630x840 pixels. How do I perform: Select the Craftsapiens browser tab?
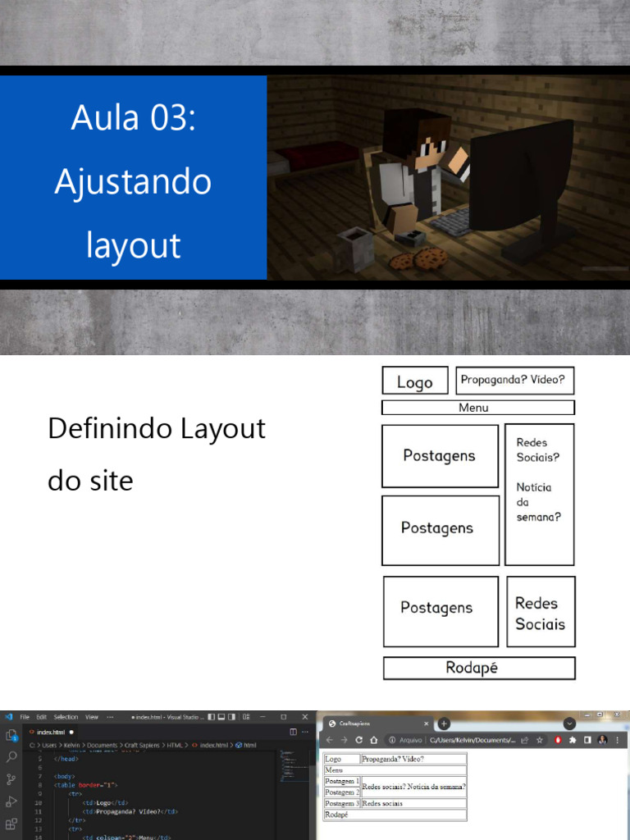tap(378, 724)
